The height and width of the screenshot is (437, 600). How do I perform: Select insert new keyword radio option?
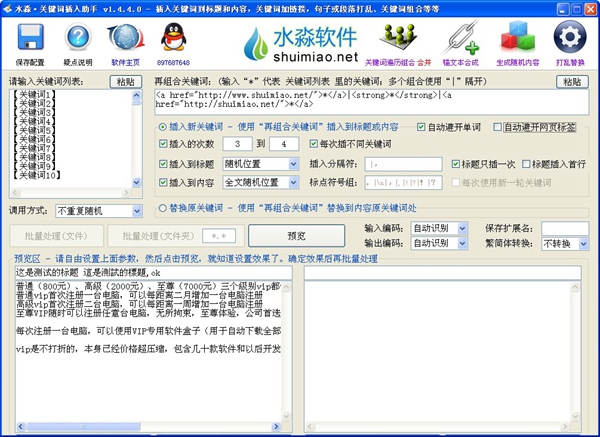163,127
